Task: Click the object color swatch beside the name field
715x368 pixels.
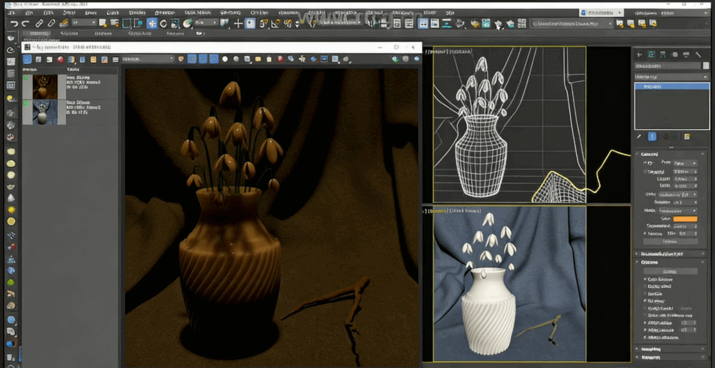Action: point(706,66)
